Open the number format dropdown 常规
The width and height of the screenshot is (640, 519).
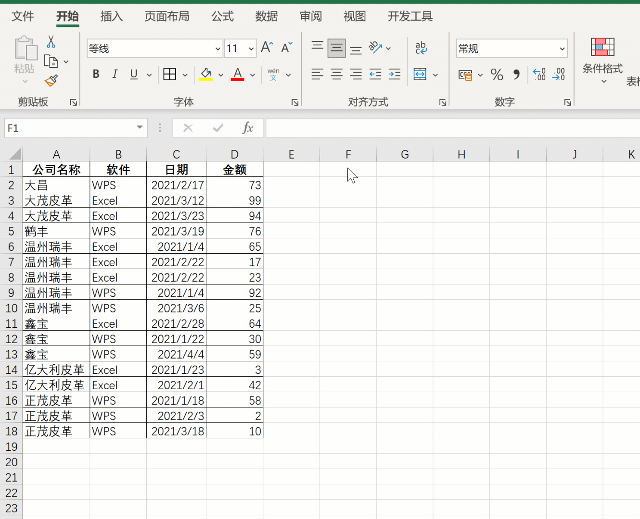[x=562, y=49]
